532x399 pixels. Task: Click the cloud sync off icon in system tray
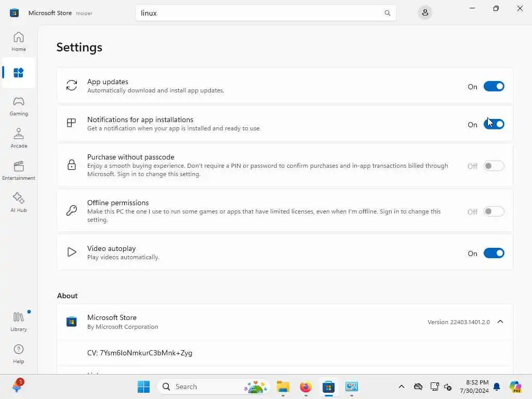pyautogui.click(x=418, y=387)
